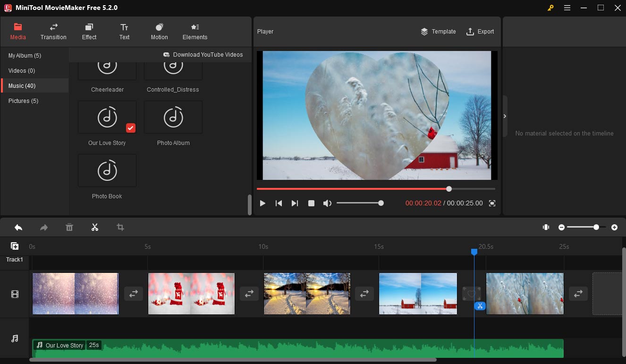The width and height of the screenshot is (626, 364).
Task: Mute audio via the speaker icon
Action: 327,203
